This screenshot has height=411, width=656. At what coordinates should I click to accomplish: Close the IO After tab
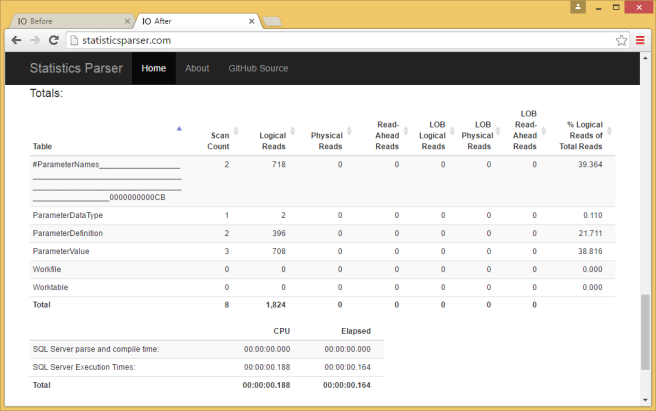pyautogui.click(x=249, y=20)
